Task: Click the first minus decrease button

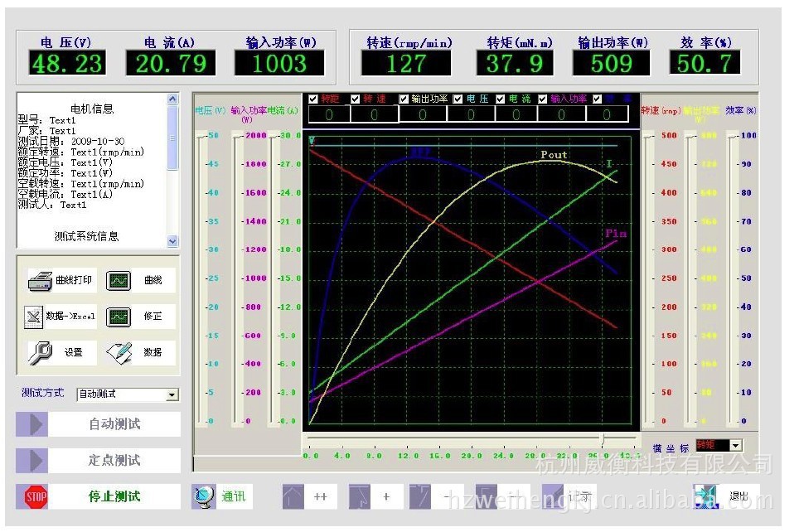Action: (x=437, y=497)
